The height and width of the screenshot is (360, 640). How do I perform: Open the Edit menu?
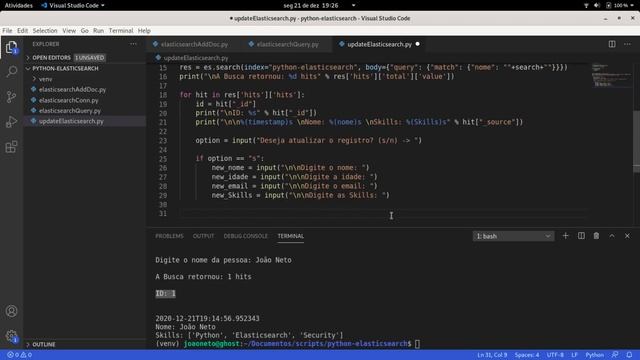tap(22, 31)
